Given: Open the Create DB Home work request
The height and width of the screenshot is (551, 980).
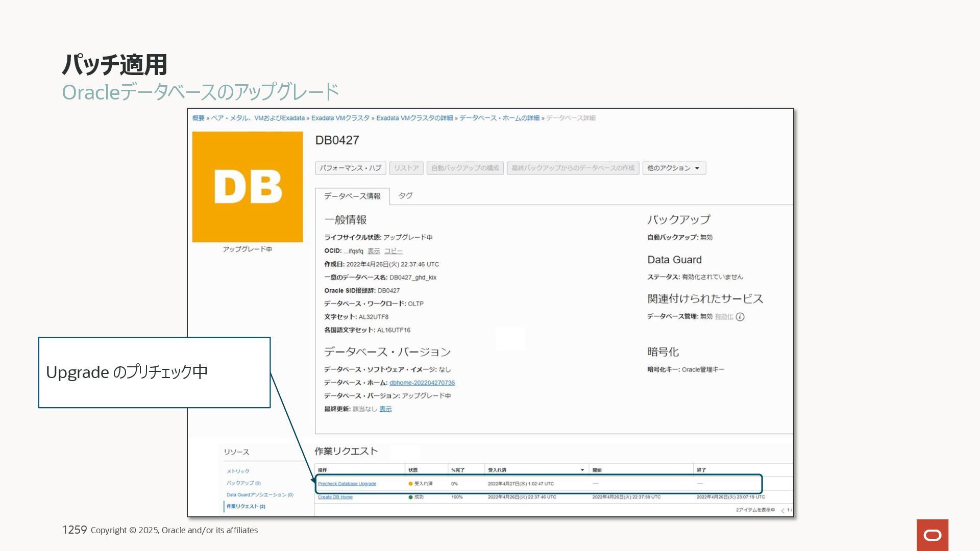Looking at the screenshot, I should click(335, 497).
